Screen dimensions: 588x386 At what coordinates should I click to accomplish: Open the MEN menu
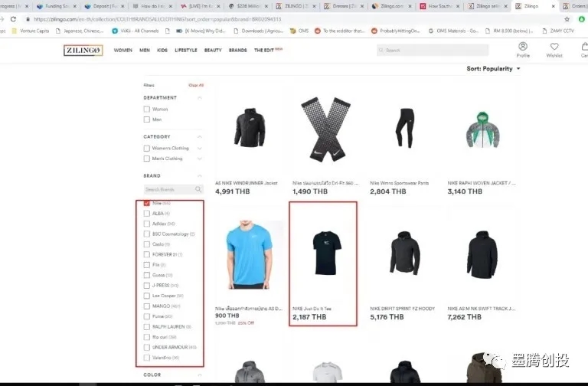(x=145, y=50)
